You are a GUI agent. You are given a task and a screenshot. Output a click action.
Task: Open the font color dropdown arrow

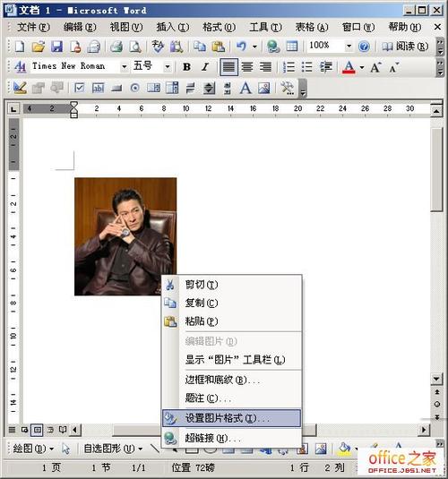(362, 67)
